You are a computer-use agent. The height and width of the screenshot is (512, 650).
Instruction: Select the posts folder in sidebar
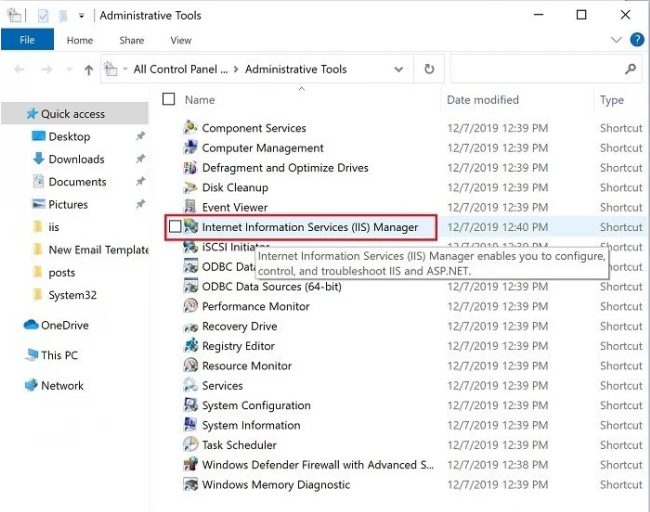tap(62, 272)
